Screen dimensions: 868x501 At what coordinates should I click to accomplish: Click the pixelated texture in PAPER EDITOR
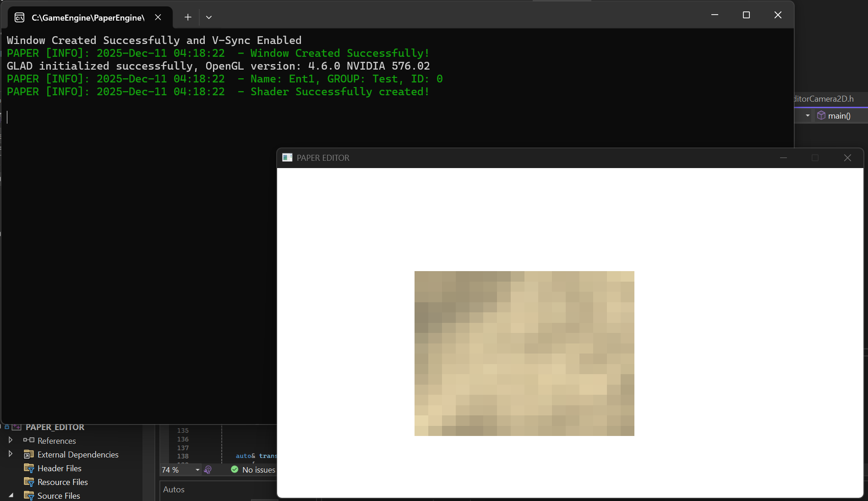524,353
